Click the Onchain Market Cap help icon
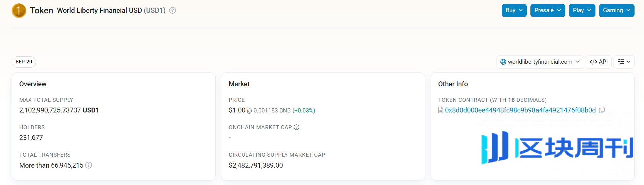 297,127
